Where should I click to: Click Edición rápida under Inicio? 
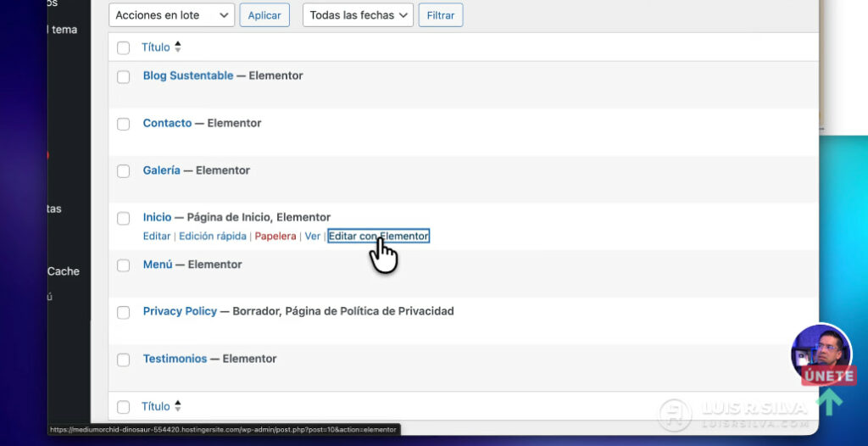click(213, 236)
